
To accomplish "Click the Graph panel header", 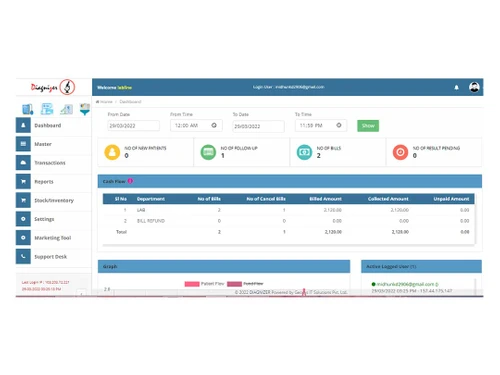I will coord(224,266).
